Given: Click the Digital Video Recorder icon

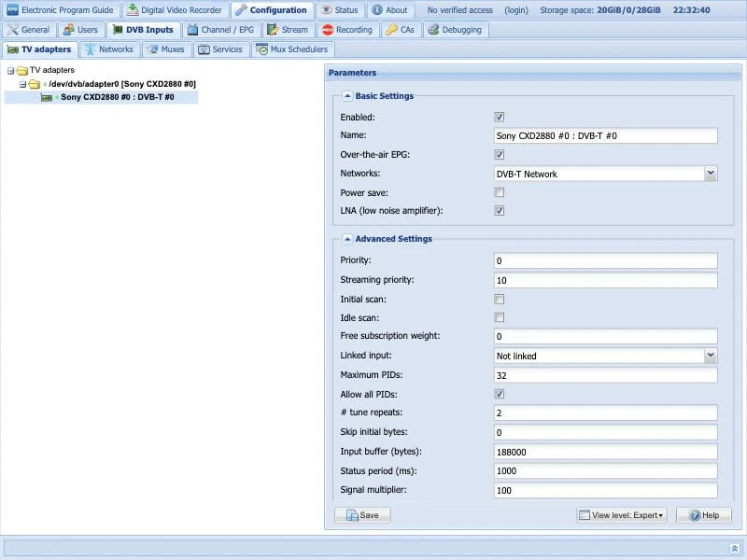Looking at the screenshot, I should coord(133,10).
